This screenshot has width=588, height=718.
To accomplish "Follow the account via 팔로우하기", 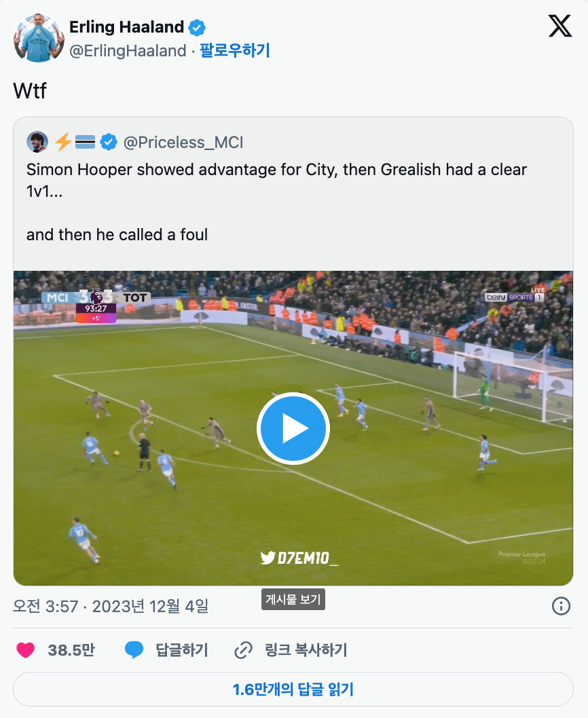I will click(x=235, y=50).
